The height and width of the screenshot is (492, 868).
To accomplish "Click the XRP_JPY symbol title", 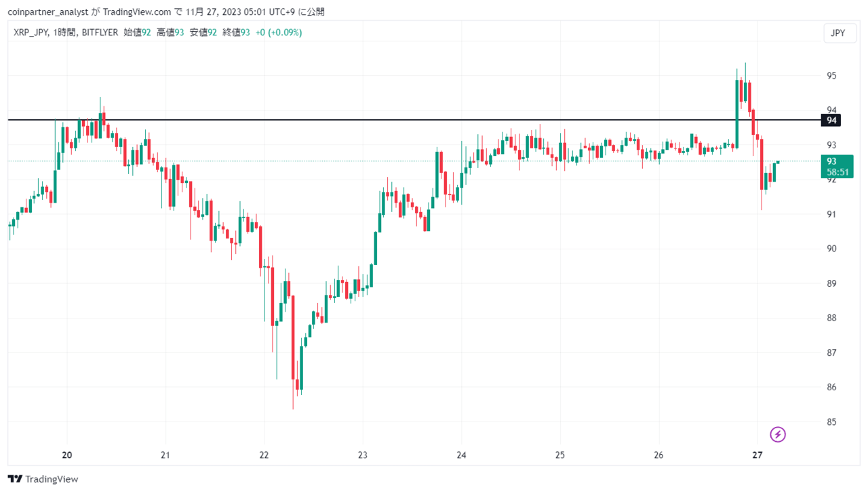I will click(31, 33).
